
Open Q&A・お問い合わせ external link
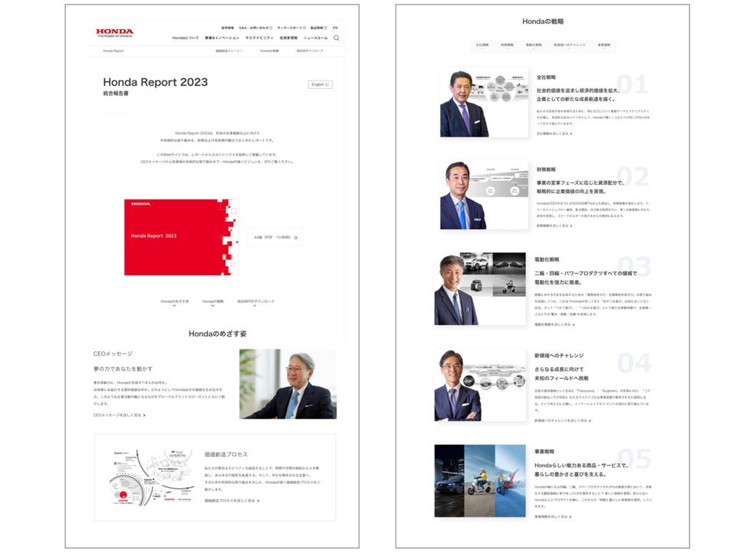[x=255, y=28]
